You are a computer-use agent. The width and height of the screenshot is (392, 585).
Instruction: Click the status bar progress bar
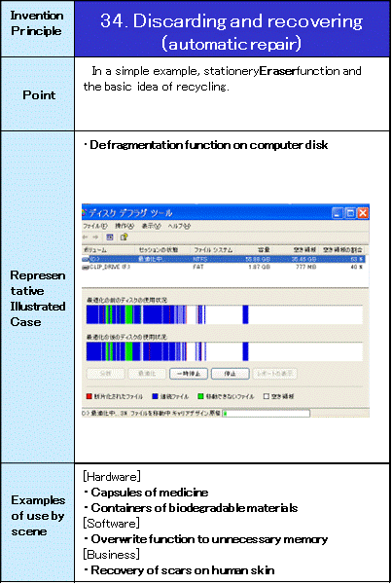266,414
